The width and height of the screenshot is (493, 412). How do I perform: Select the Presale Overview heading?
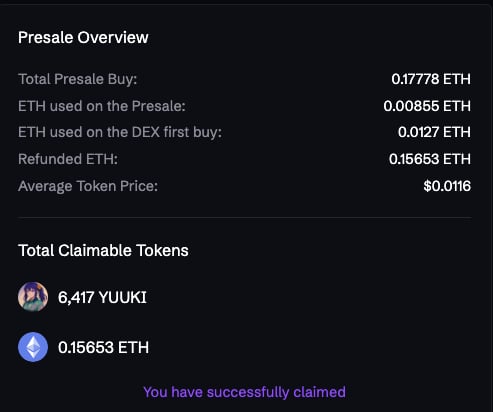(83, 37)
